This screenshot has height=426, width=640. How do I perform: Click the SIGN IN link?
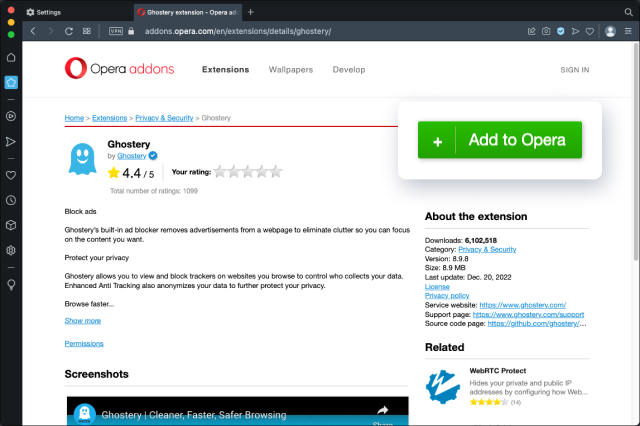coord(574,70)
